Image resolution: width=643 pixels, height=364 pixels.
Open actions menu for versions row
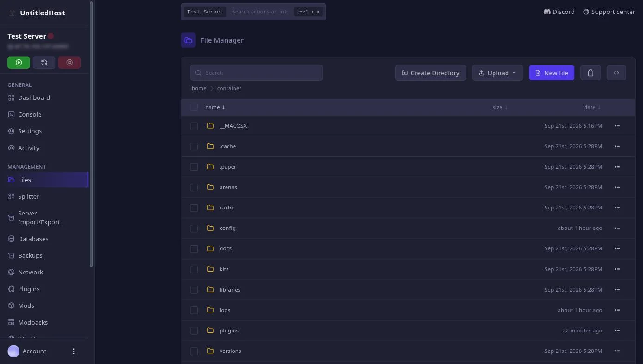pos(617,351)
